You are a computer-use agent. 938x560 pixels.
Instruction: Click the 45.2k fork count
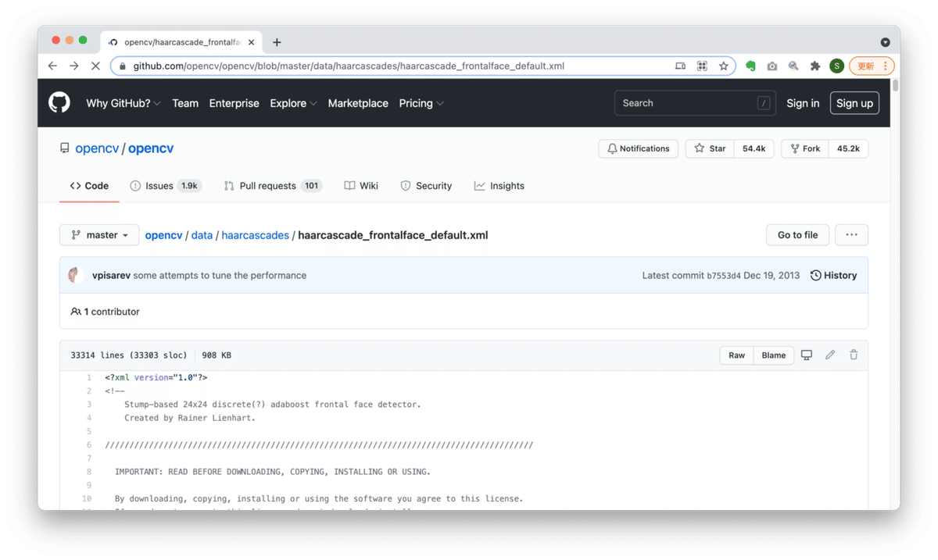[x=848, y=148]
